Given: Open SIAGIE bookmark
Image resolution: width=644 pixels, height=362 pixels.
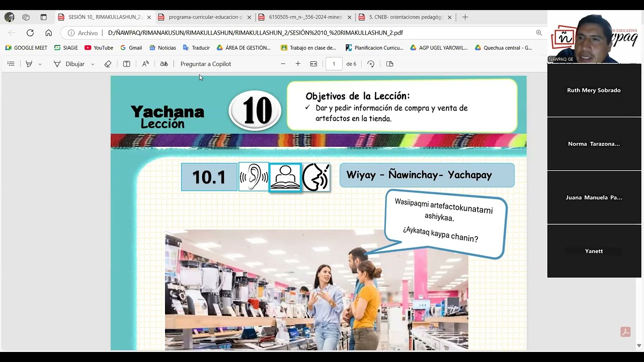Looking at the screenshot, I should 66,48.
